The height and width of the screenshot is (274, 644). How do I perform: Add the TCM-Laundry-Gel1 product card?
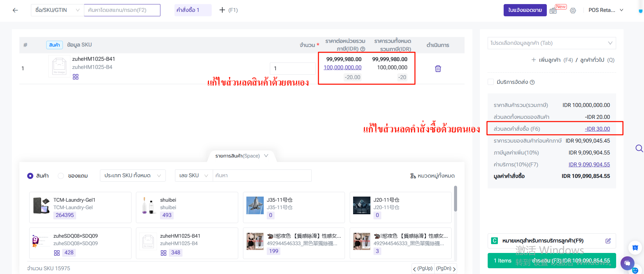click(x=80, y=207)
